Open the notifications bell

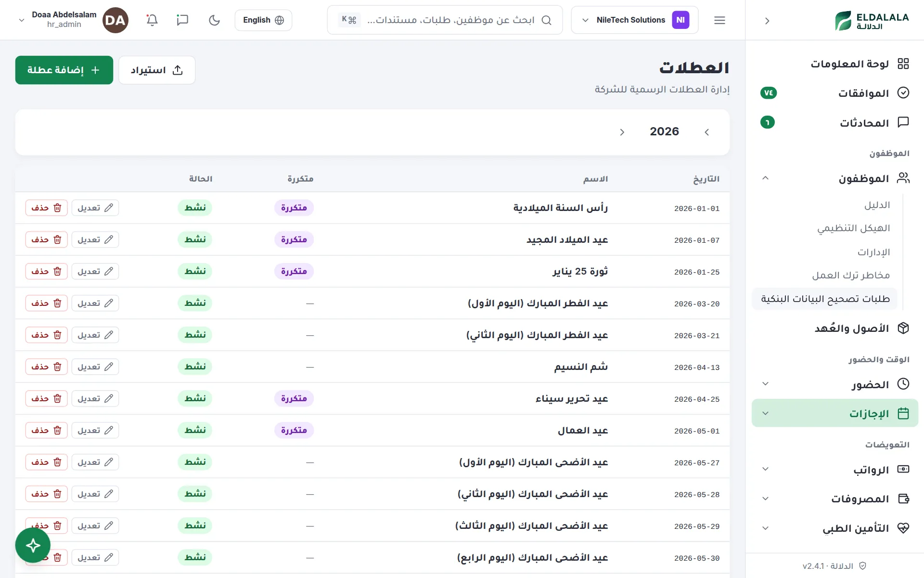pos(152,20)
